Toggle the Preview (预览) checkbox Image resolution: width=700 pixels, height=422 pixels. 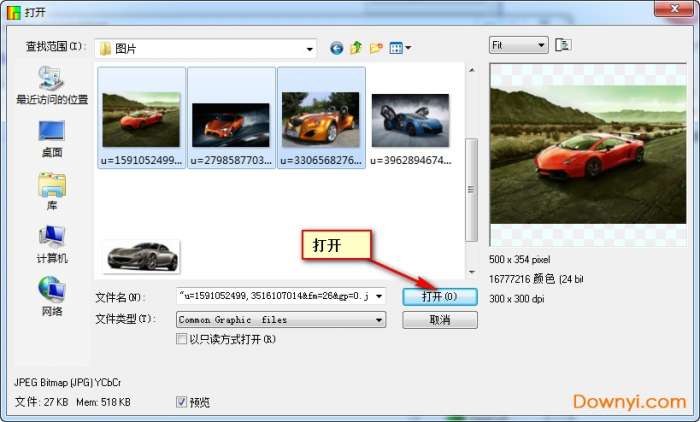pyautogui.click(x=181, y=402)
